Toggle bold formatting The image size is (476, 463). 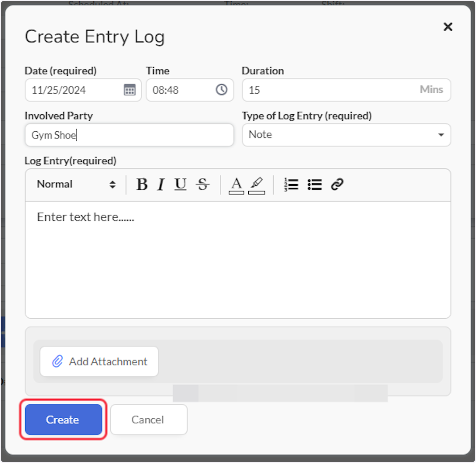(142, 184)
